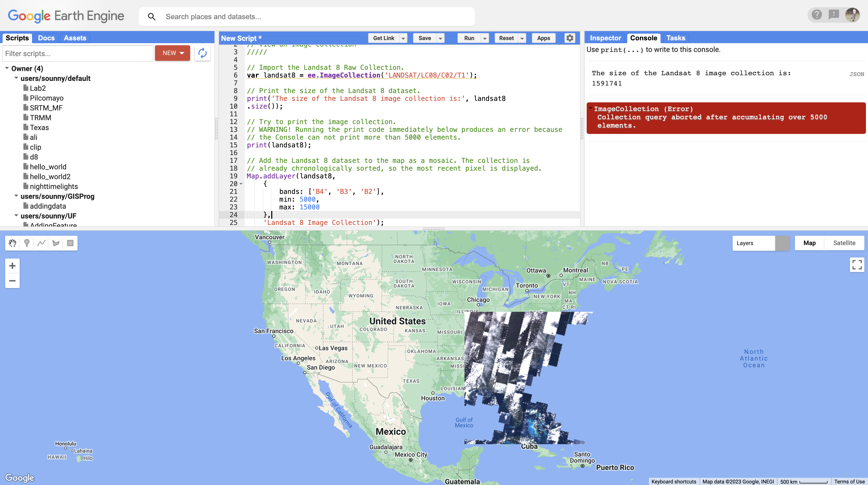Click the Reset button
This screenshot has width=868, height=485.
506,38
